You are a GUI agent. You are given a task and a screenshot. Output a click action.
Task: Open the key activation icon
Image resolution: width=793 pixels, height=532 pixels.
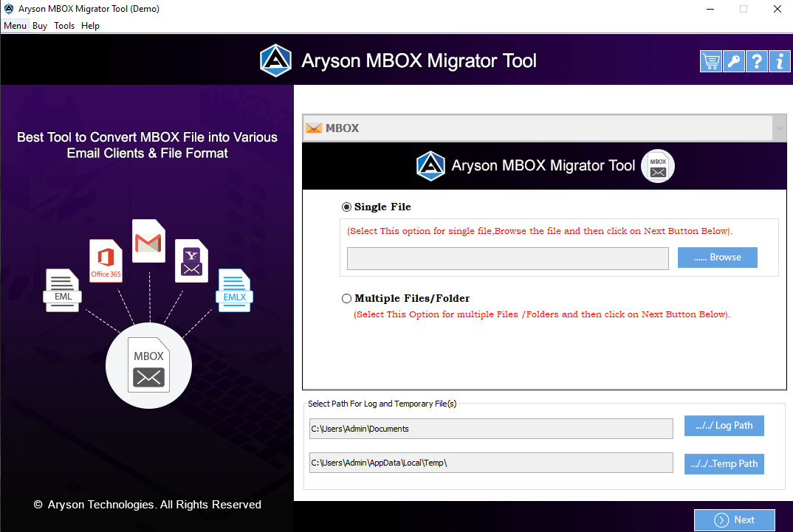734,62
